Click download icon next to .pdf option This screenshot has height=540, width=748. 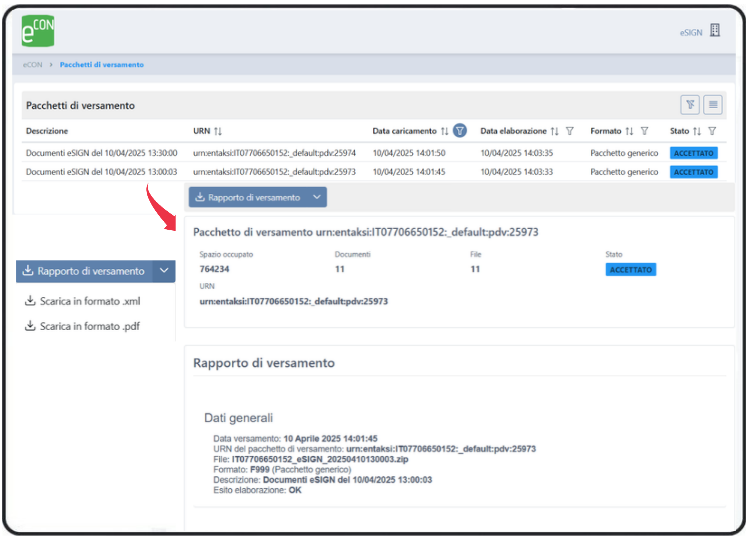(30, 326)
